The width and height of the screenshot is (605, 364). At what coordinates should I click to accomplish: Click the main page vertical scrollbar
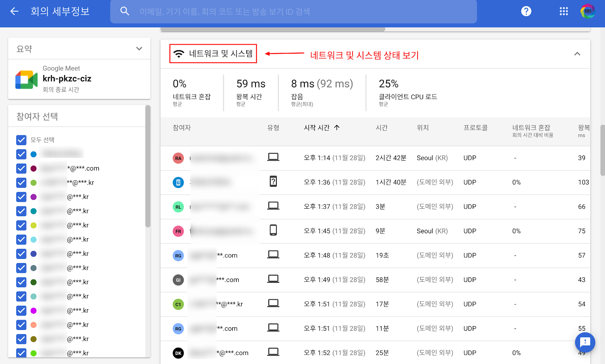tap(603, 150)
